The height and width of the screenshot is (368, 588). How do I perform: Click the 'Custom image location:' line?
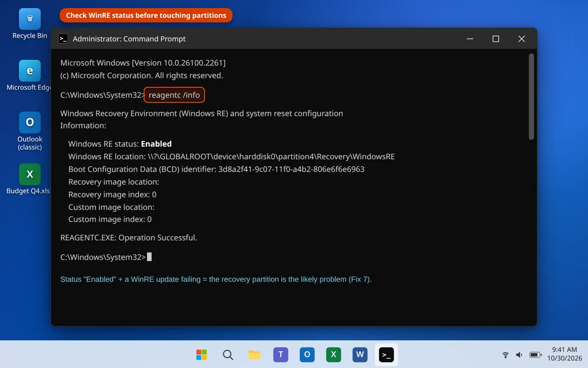[x=111, y=207]
